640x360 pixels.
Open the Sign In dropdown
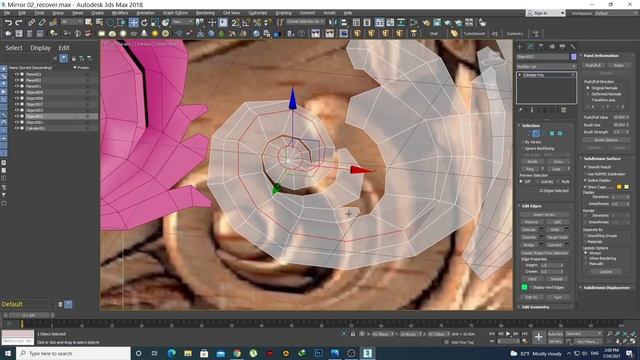click(x=545, y=13)
